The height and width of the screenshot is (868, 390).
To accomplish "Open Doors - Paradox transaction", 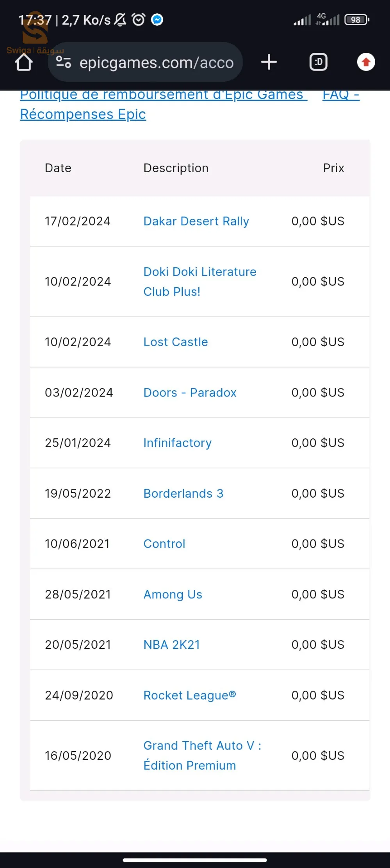I will [190, 393].
